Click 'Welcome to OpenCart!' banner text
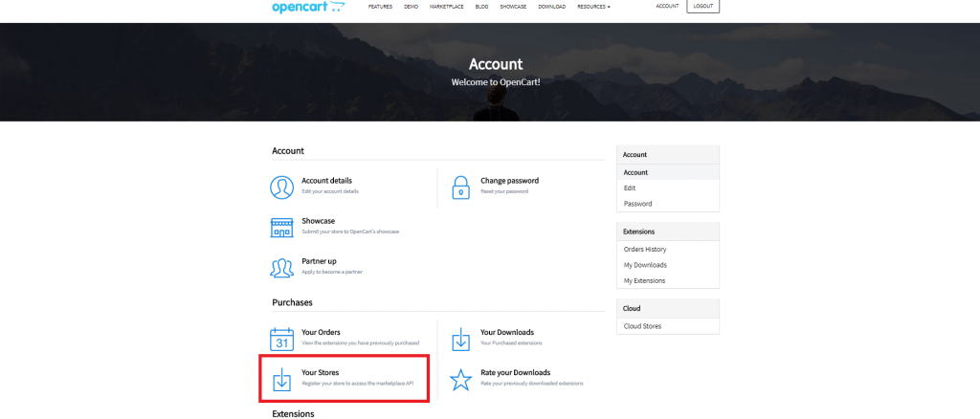 pos(496,82)
